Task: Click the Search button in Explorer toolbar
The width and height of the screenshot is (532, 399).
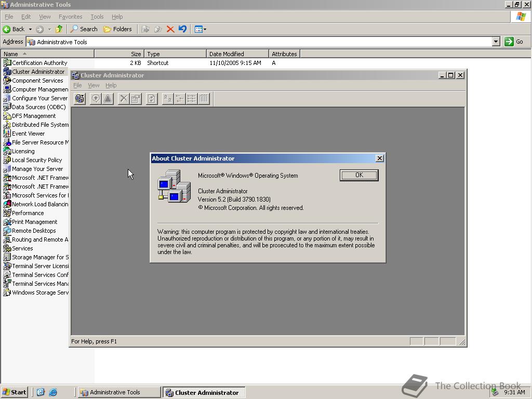Action: (84, 29)
